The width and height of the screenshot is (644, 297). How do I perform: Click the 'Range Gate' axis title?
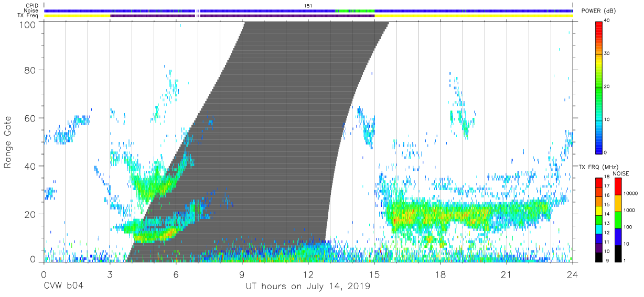8,142
